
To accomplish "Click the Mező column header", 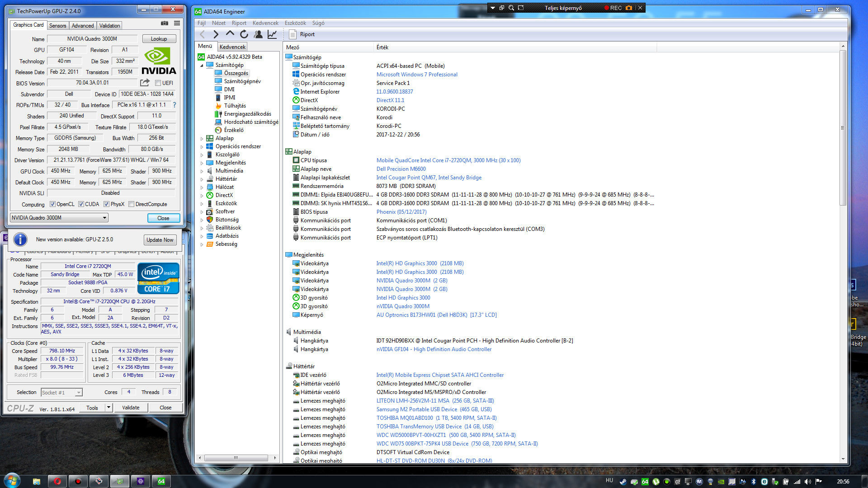I will click(x=329, y=47).
